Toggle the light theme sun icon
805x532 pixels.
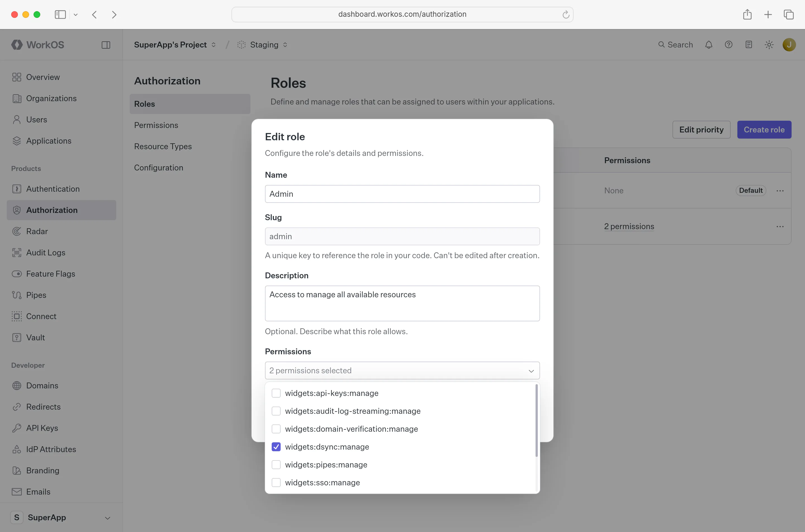(x=769, y=45)
